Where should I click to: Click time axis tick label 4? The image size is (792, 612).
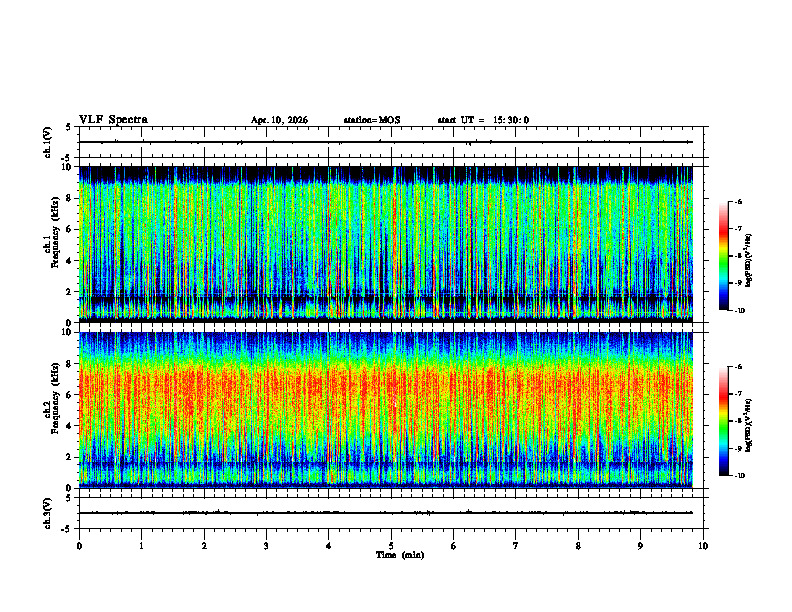click(x=329, y=546)
